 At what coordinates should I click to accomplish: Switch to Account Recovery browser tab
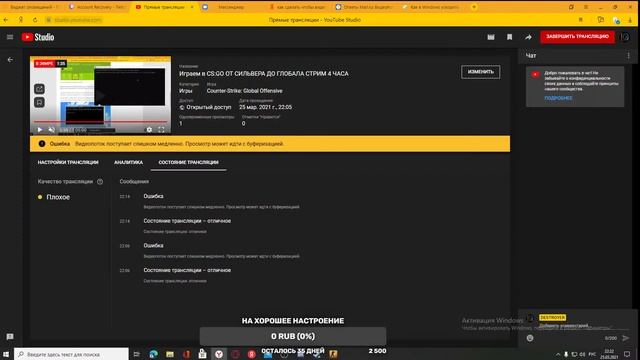97,7
